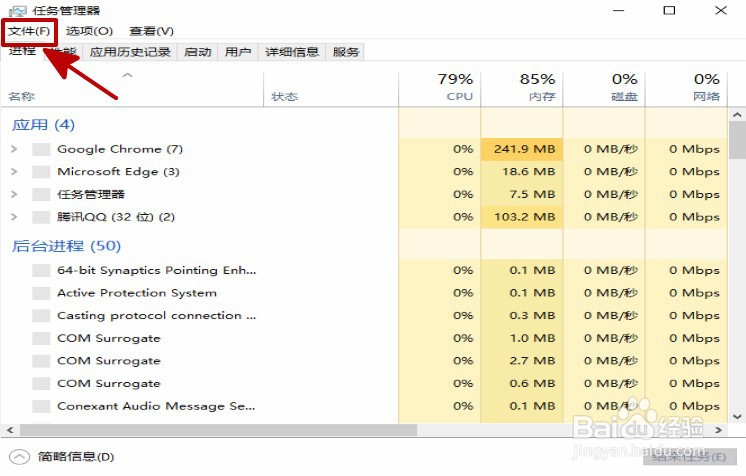The height and width of the screenshot is (476, 746).
Task: Switch to the 服务 tab
Action: click(x=345, y=52)
